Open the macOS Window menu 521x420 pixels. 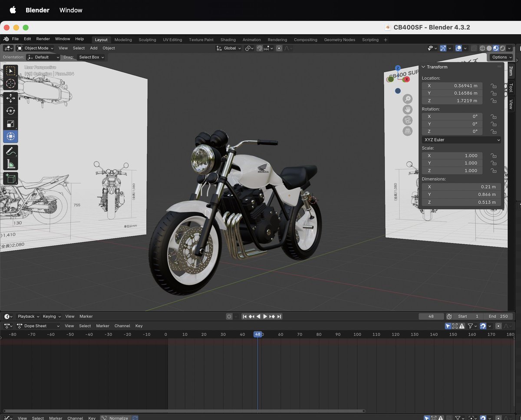coord(71,10)
